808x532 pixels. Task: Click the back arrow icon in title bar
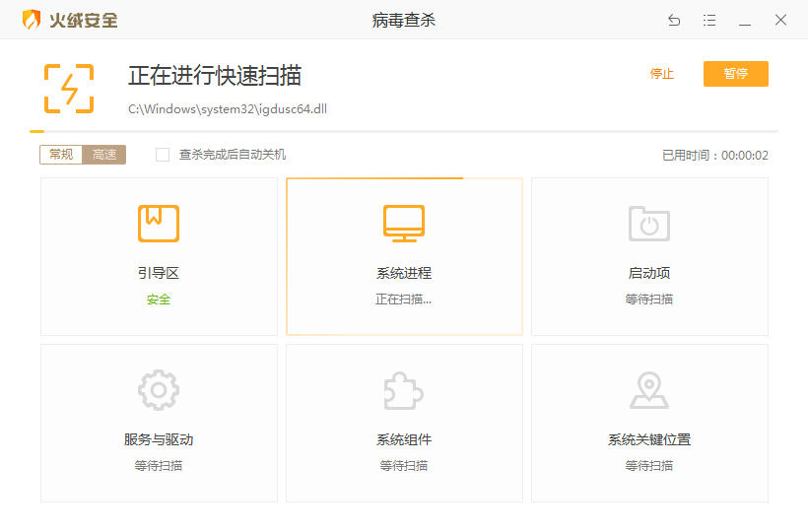(x=674, y=20)
